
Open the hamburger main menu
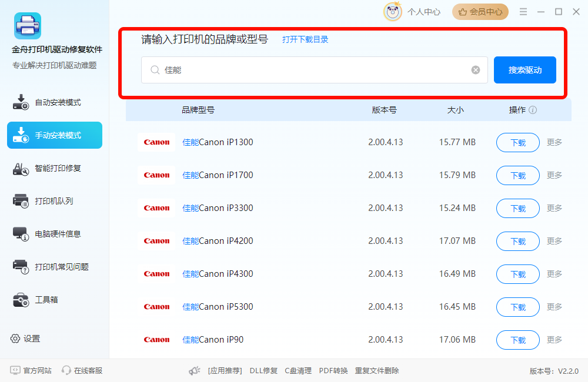523,12
